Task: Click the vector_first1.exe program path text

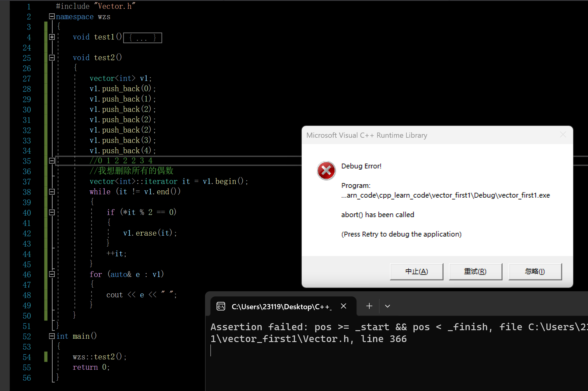Action: (x=446, y=195)
